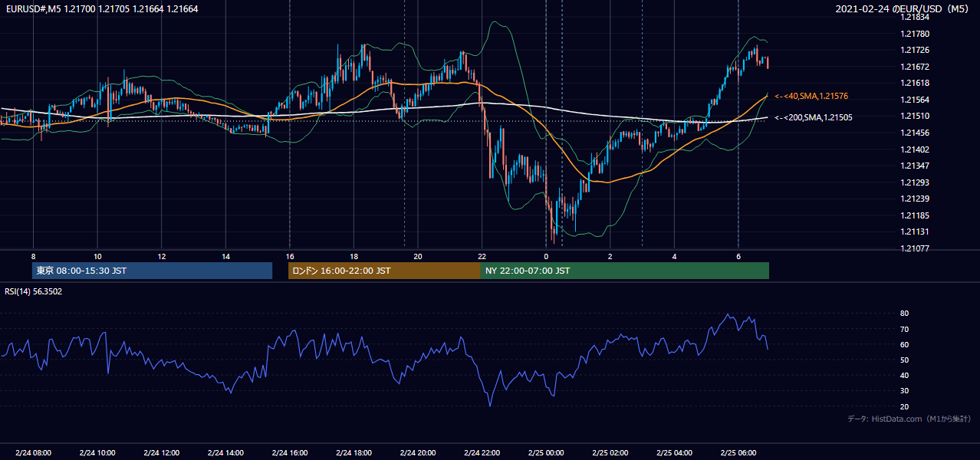The height and width of the screenshot is (460, 980).
Task: Click hour label 22 under the price chart
Action: pos(482,256)
